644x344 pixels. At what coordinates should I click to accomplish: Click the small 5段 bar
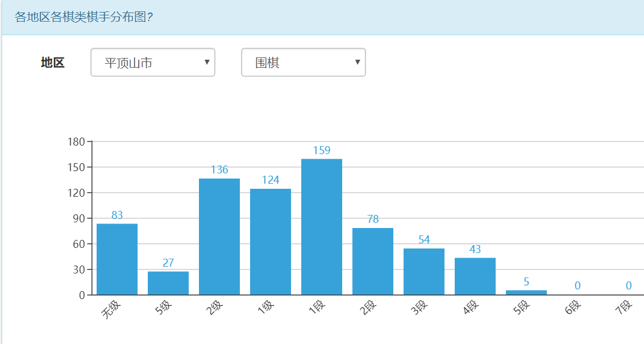(526, 292)
